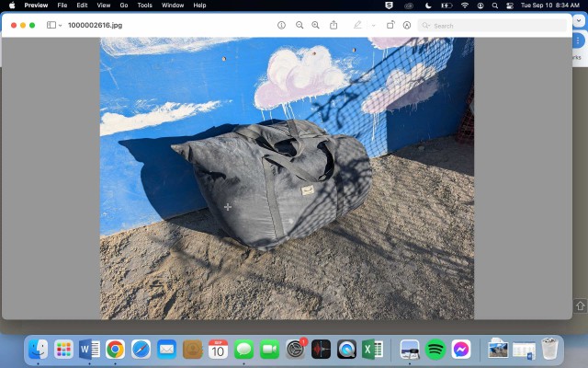Open the Go menu
This screenshot has height=368, width=588.
124,6
